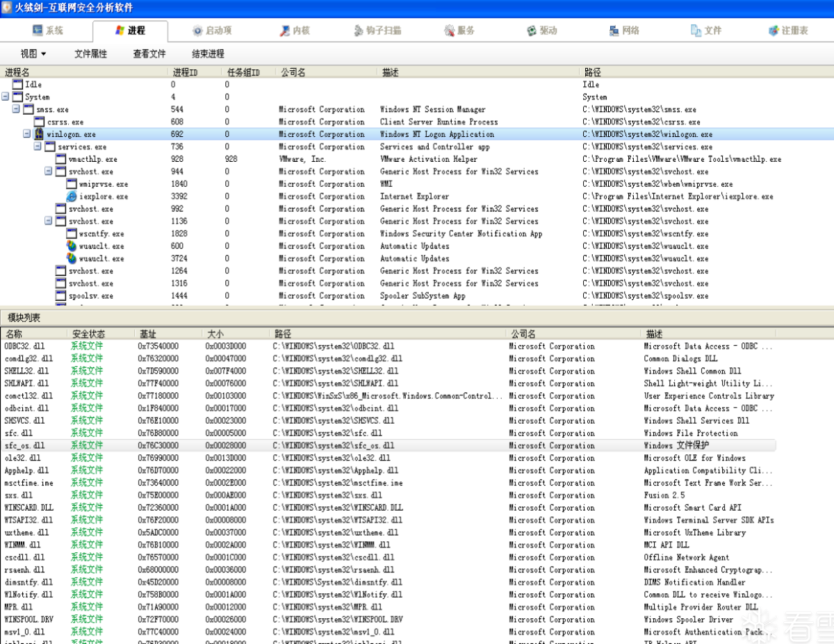
Task: Open the 钩子扫描 tab
Action: pyautogui.click(x=377, y=31)
